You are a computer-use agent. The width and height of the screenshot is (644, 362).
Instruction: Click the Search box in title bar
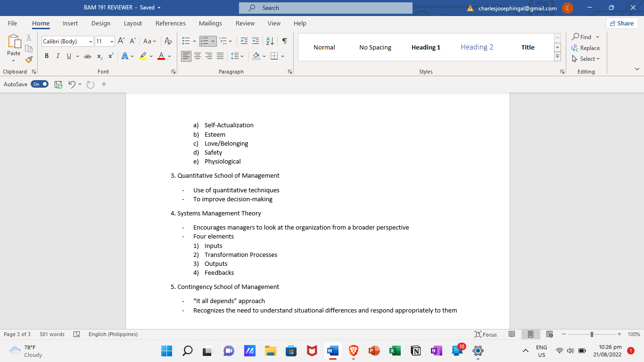pyautogui.click(x=325, y=8)
